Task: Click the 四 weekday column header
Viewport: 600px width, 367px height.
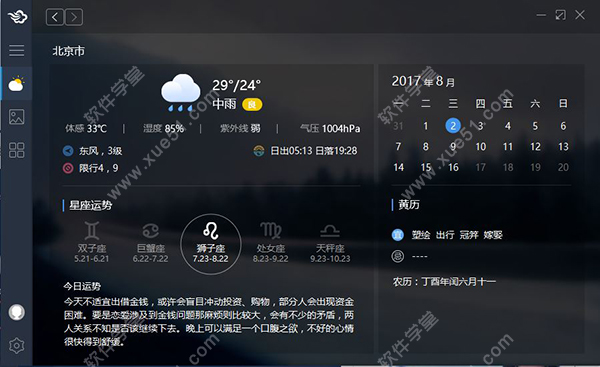Action: (481, 103)
